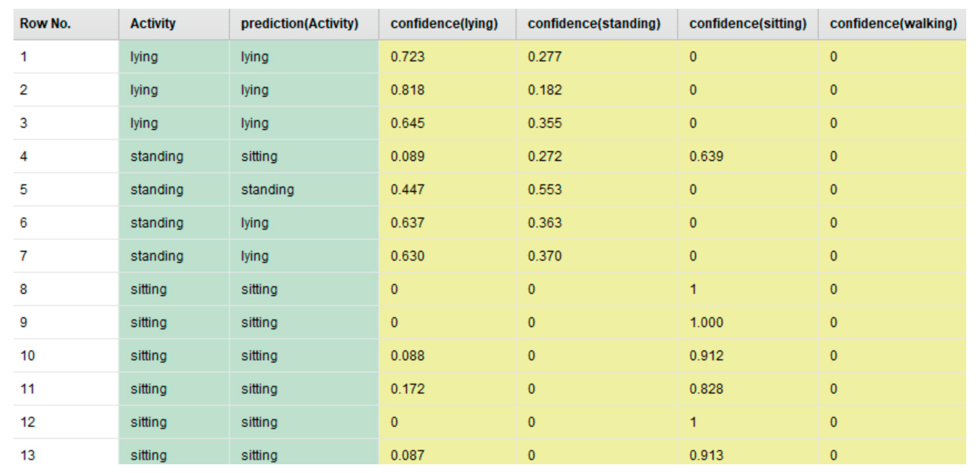Image resolution: width=980 pixels, height=473 pixels.
Task: Click the standing prediction in row 5
Action: 267,189
